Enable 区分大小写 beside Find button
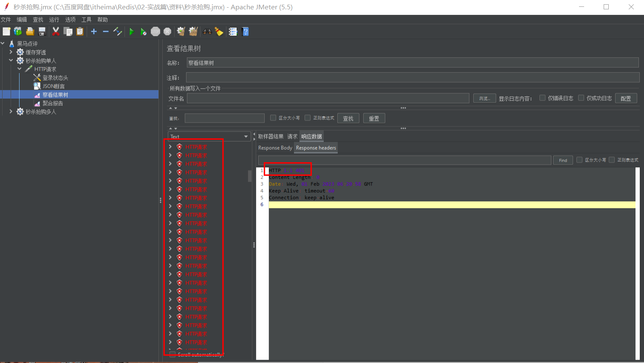 579,160
